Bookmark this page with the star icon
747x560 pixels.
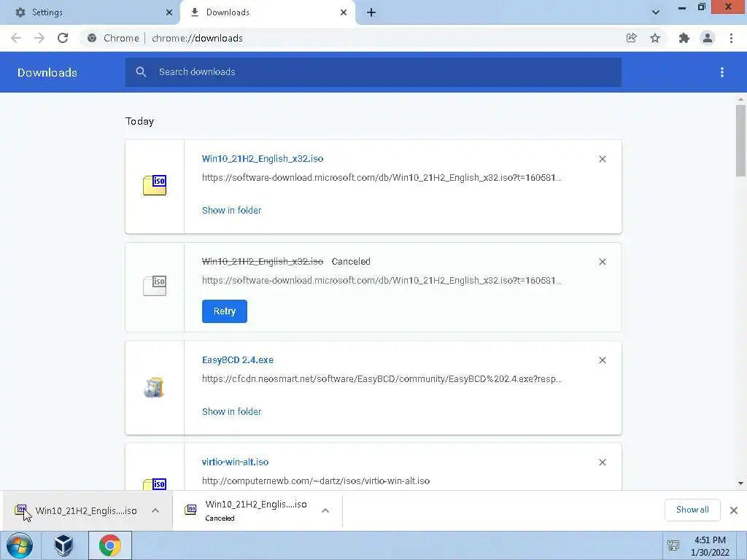pos(655,38)
